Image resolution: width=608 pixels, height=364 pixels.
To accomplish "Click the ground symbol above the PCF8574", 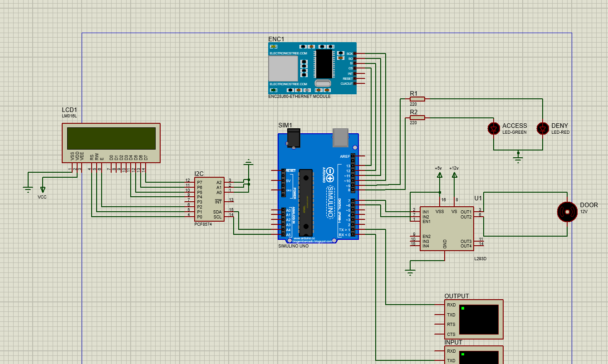I will [248, 162].
